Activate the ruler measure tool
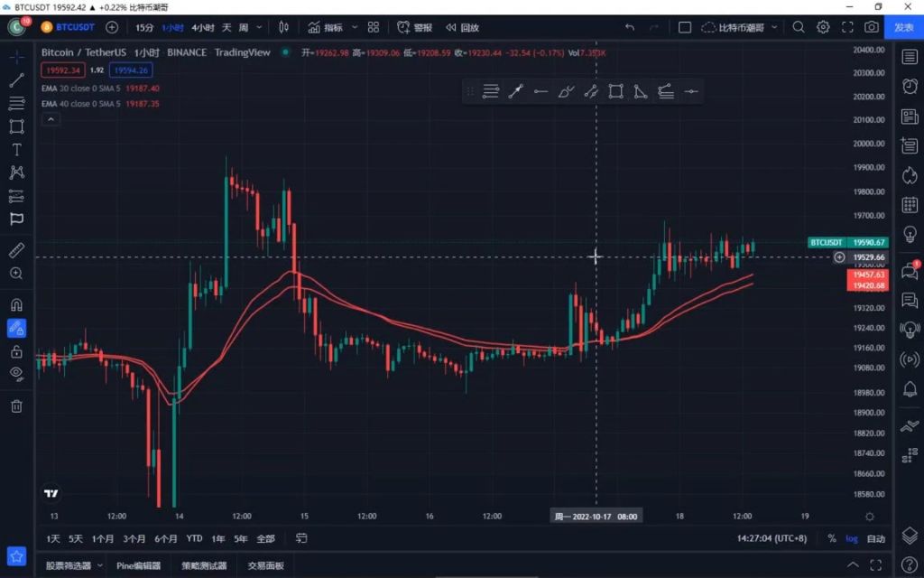This screenshot has height=578, width=924. pos(16,250)
